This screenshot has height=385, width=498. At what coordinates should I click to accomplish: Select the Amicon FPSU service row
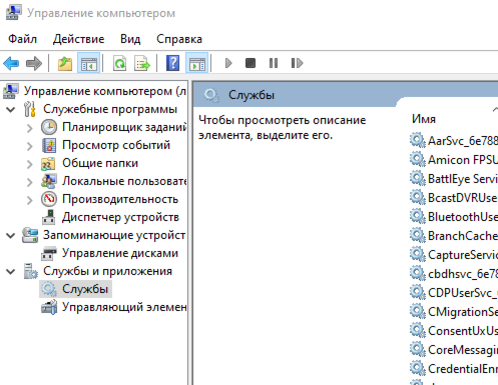tap(453, 160)
